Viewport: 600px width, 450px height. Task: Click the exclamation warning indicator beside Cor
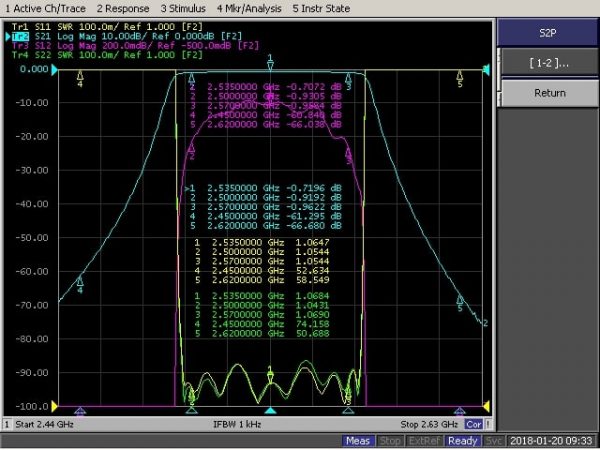(488, 424)
